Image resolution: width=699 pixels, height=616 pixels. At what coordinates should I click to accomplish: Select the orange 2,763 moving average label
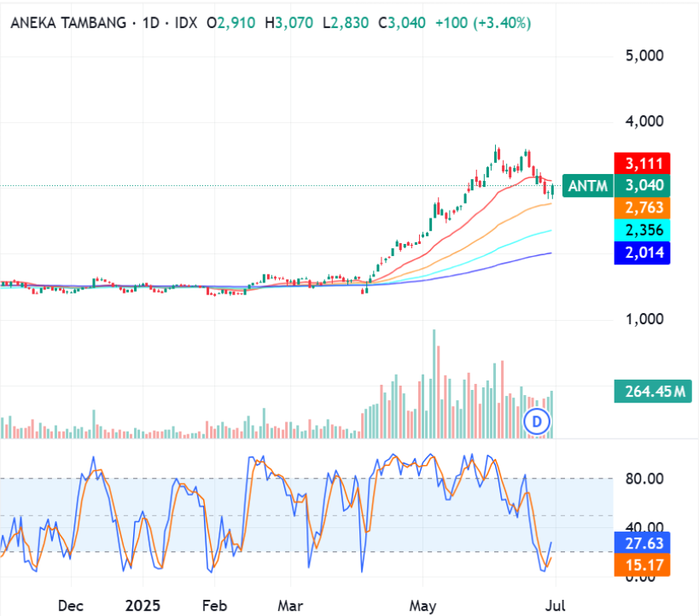[x=642, y=207]
